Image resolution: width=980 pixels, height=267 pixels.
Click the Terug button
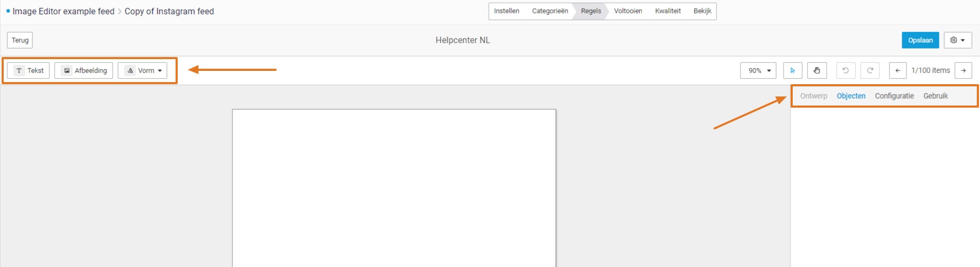pyautogui.click(x=20, y=40)
